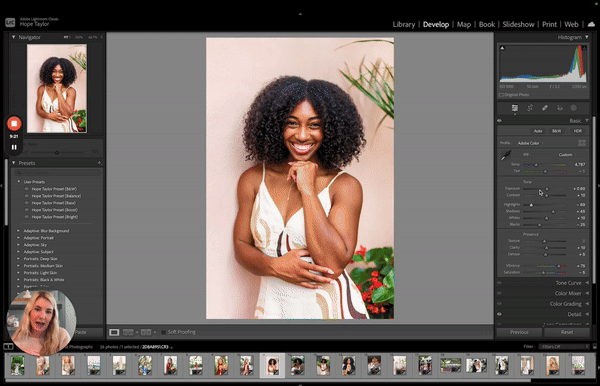Open the Filters Off dropdown
This screenshot has width=600, height=386.
(x=564, y=347)
